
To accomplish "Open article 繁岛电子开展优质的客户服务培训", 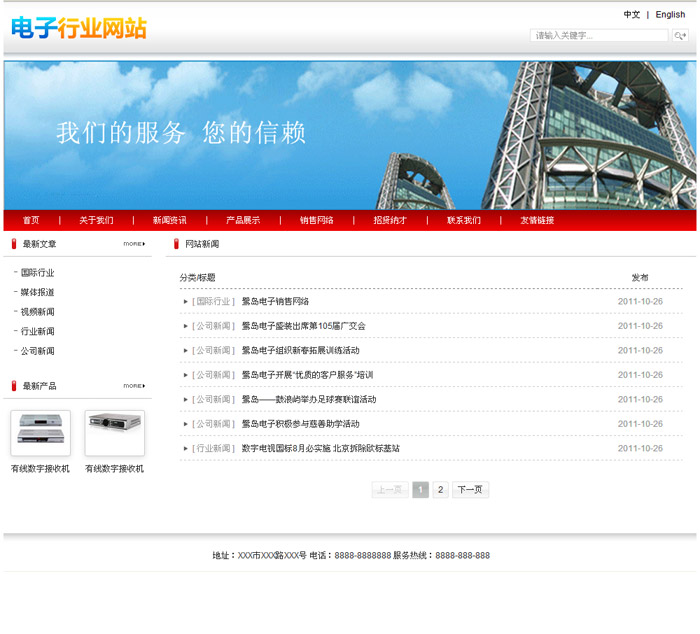I will tap(307, 375).
